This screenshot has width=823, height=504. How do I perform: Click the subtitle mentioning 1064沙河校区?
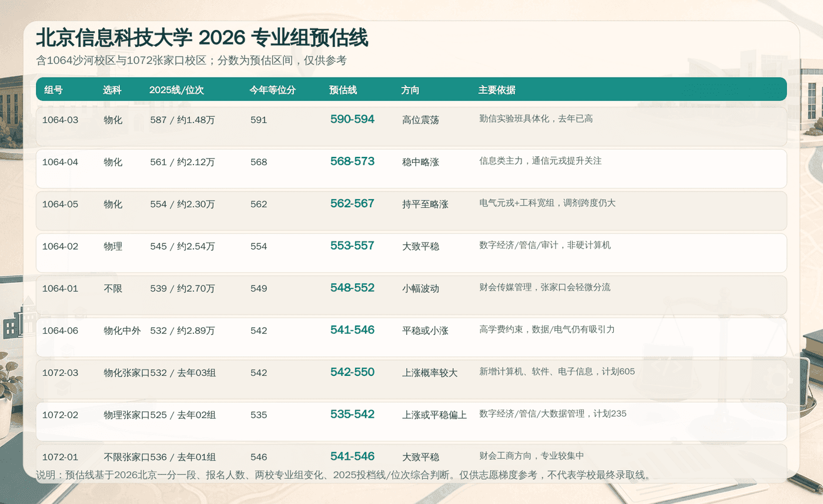pyautogui.click(x=191, y=61)
